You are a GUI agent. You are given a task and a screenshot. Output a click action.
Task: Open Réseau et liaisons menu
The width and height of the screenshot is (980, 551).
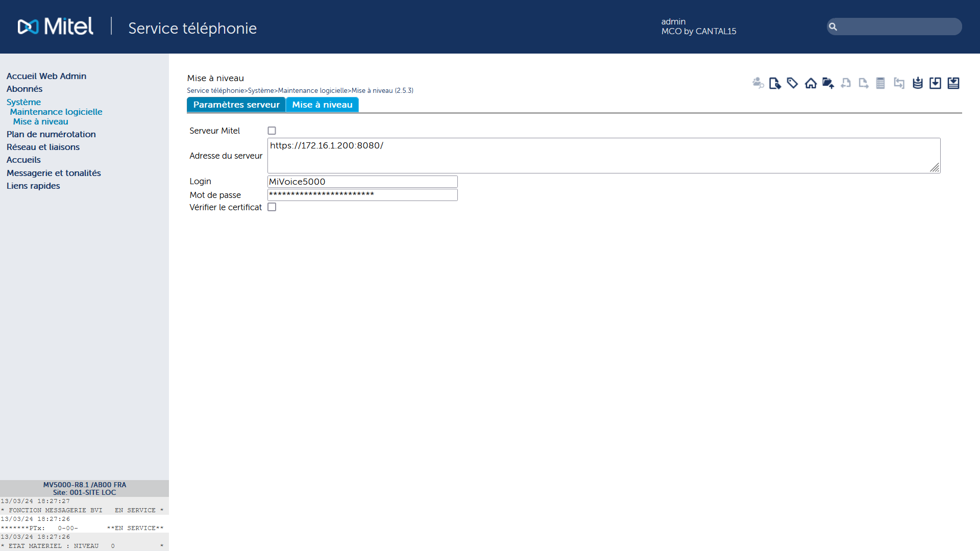click(x=43, y=147)
